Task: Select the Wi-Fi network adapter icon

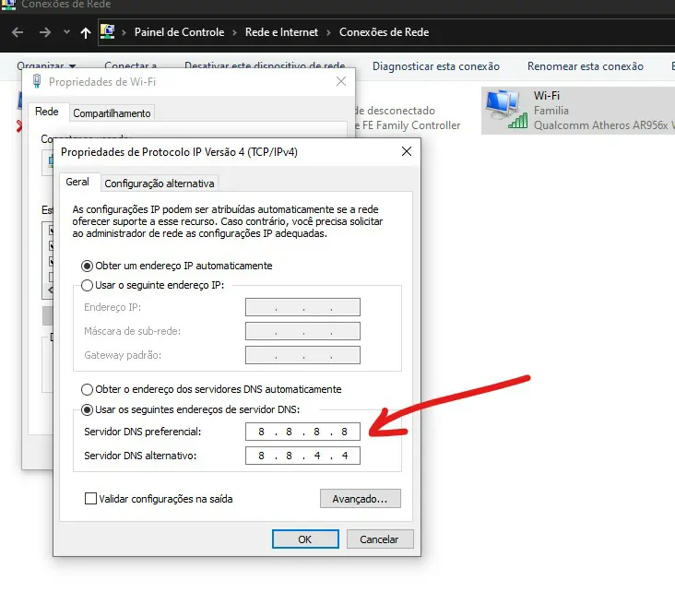Action: (x=506, y=110)
